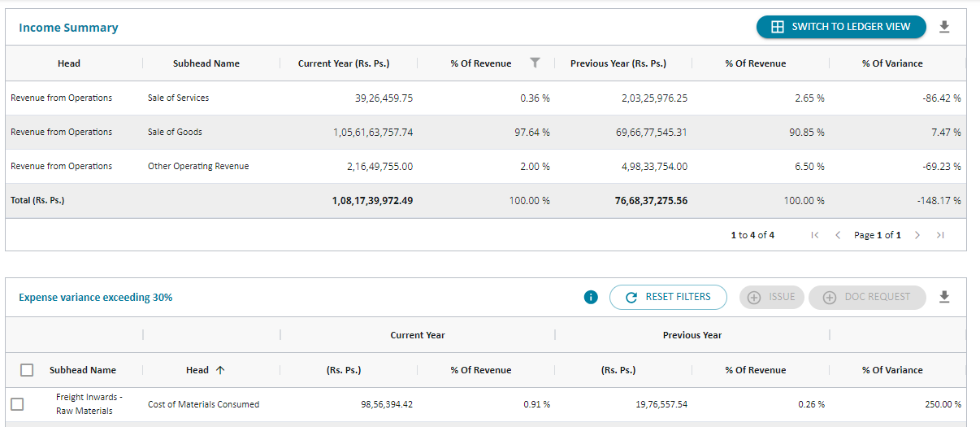Jump to last page of Income Summary

click(x=940, y=235)
